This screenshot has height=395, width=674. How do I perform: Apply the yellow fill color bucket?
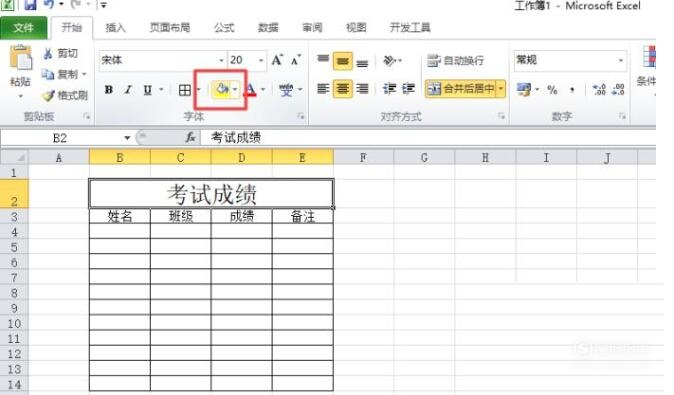point(222,89)
